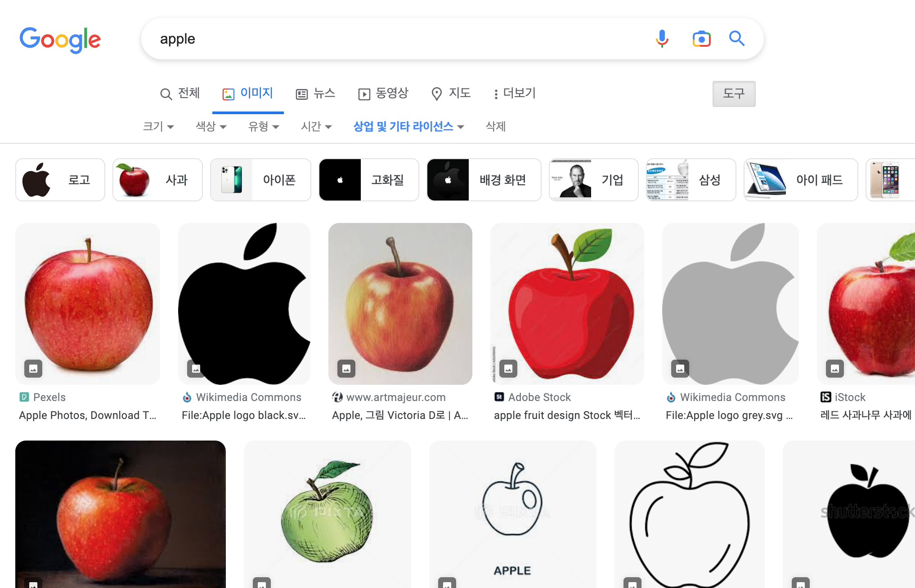Click the blue magnifier search button
Viewport: 915px width, 588px height.
(x=736, y=39)
